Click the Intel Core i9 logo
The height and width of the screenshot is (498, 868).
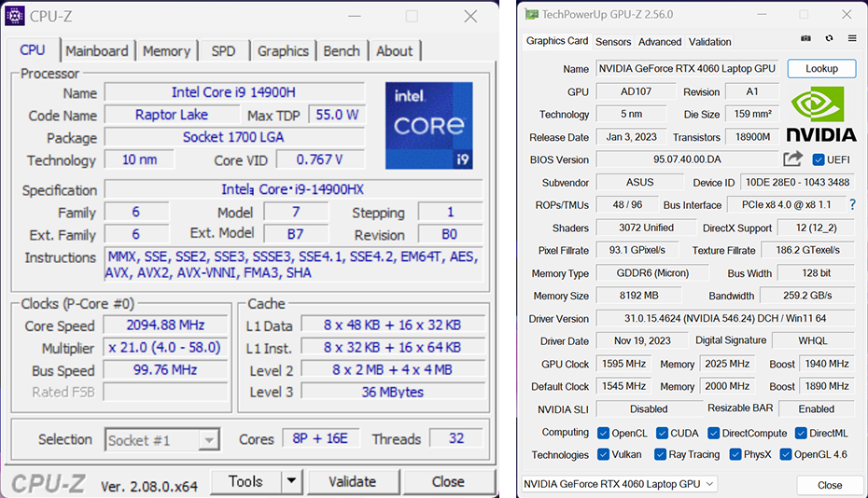(x=428, y=126)
